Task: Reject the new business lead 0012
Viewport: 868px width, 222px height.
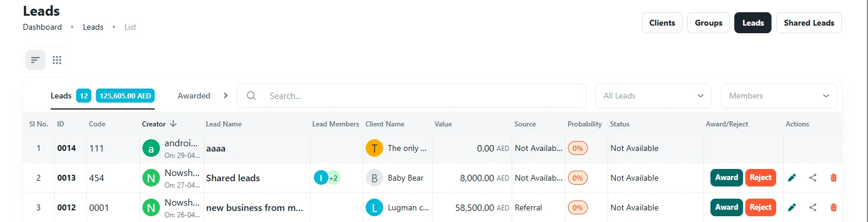Action: click(x=761, y=207)
